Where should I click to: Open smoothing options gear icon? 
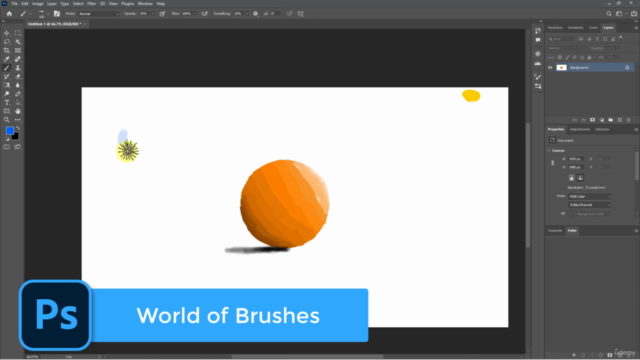(x=256, y=13)
